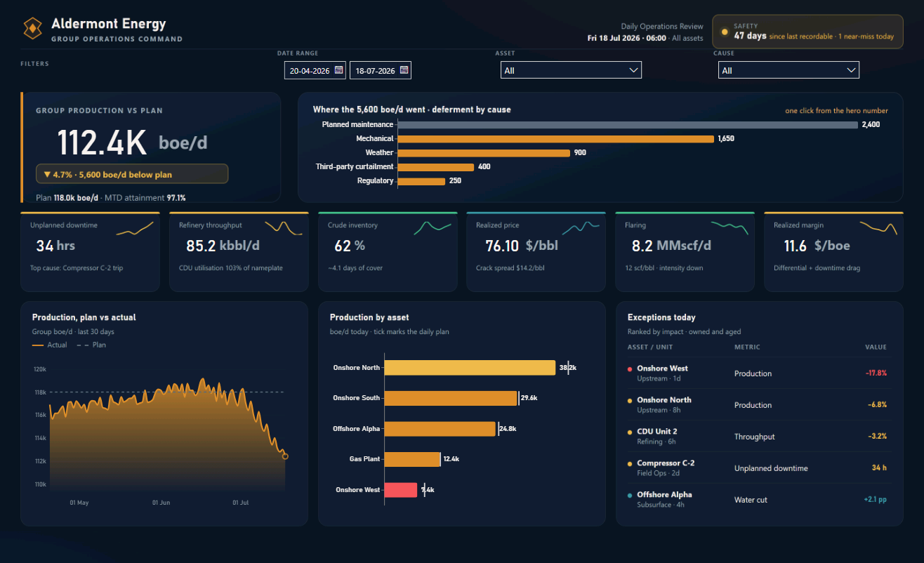This screenshot has height=563, width=924.
Task: Toggle the Actual series in the legend
Action: pyautogui.click(x=49, y=345)
